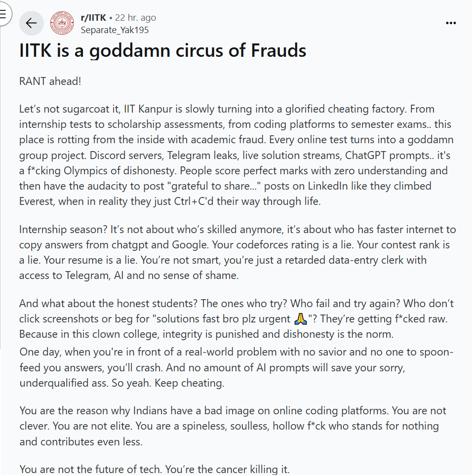Go back using the arrow button
The height and width of the screenshot is (476, 472).
(x=32, y=23)
